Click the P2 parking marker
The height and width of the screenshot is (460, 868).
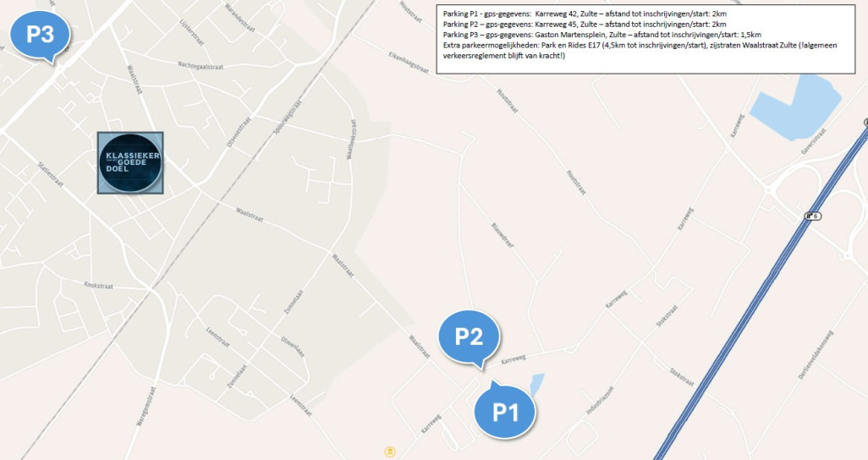(470, 338)
